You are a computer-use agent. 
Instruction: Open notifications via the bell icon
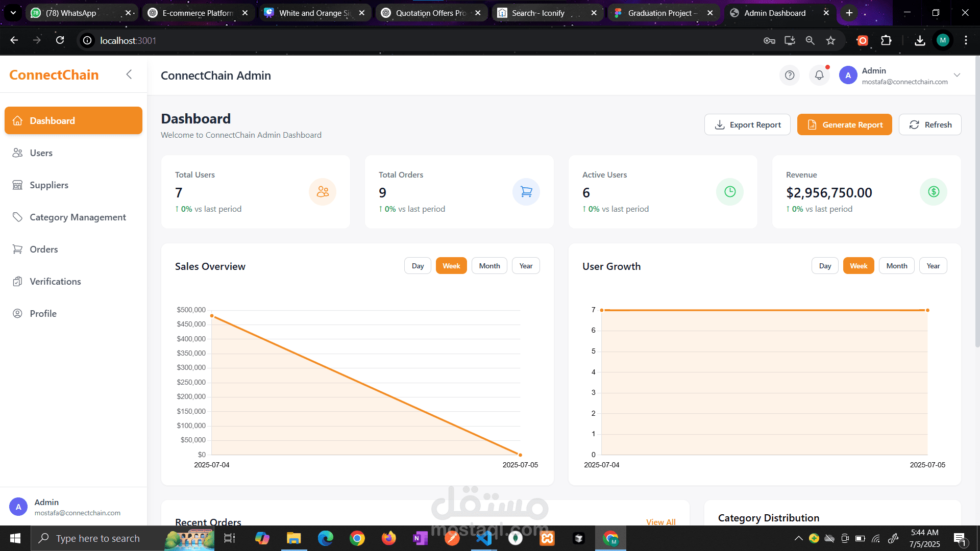[819, 75]
